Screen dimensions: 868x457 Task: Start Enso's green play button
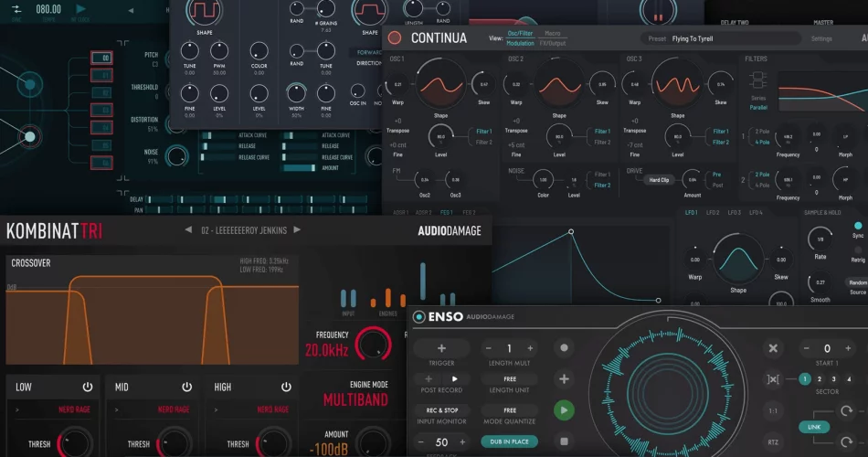click(564, 410)
